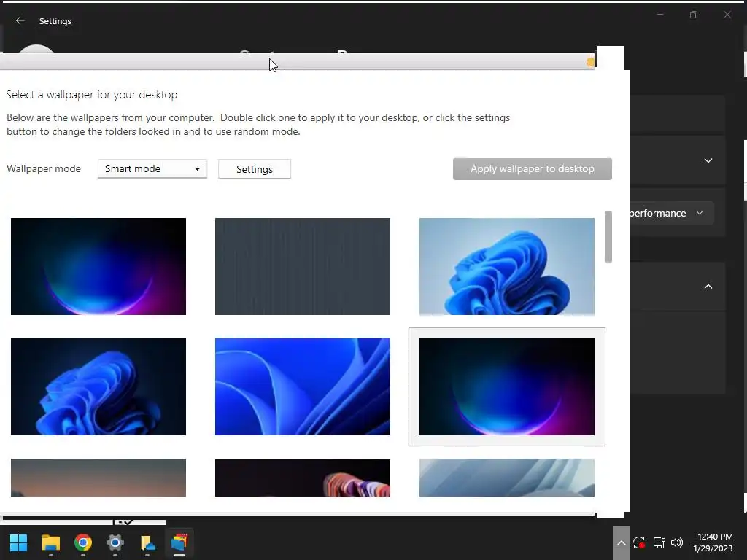Viewport: 747px width, 560px height.
Task: Select the sunset gradient wallpaper
Action: (98, 478)
